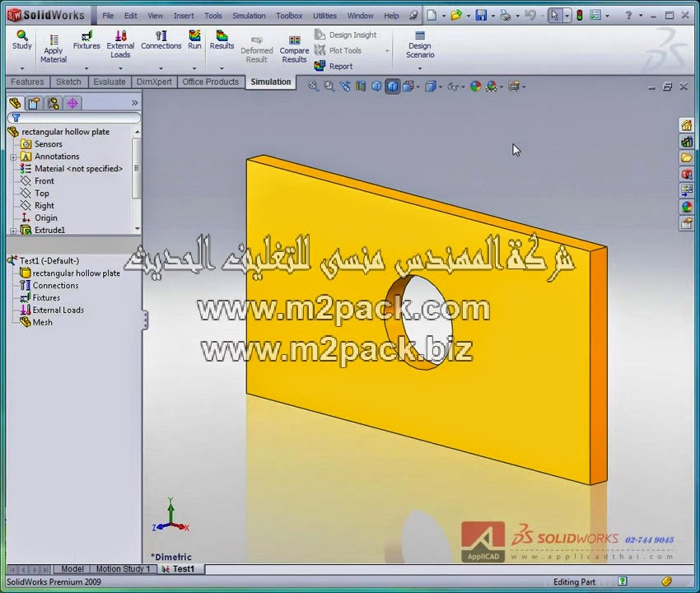Click the feature tree filter field
The image size is (700, 593).
pyautogui.click(x=74, y=118)
